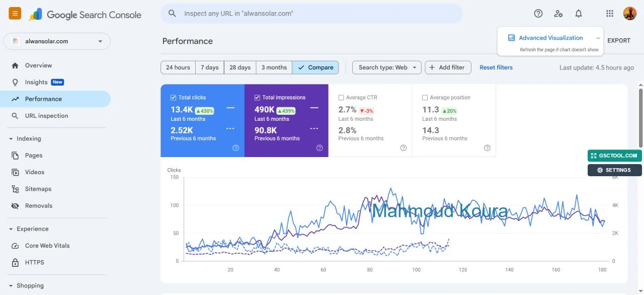Click the 11.3 average position value
644x295 pixels.
(431, 110)
